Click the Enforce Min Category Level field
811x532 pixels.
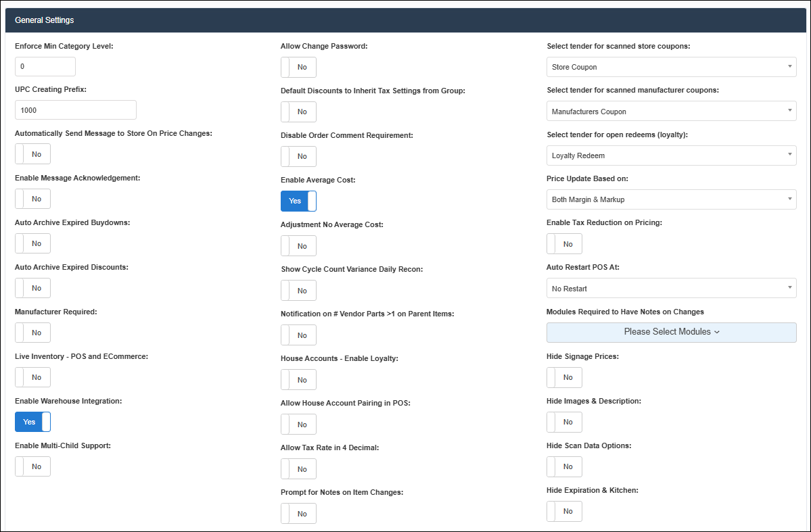tap(45, 67)
